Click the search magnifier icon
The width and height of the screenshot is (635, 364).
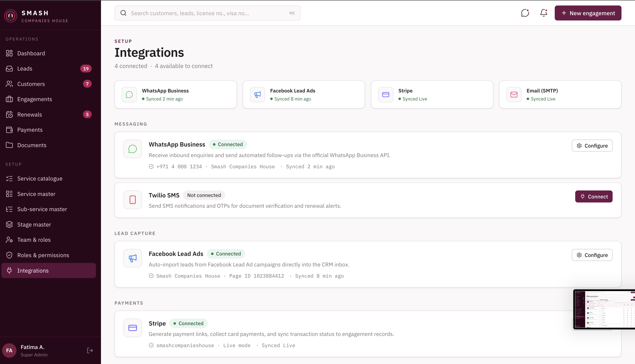(x=123, y=13)
